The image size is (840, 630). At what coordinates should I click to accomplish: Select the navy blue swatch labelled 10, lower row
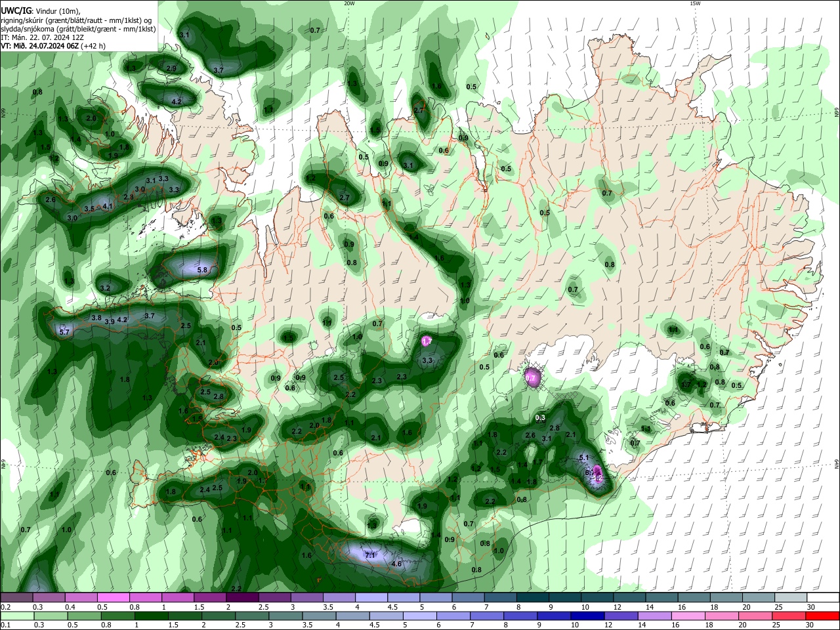pyautogui.click(x=587, y=616)
